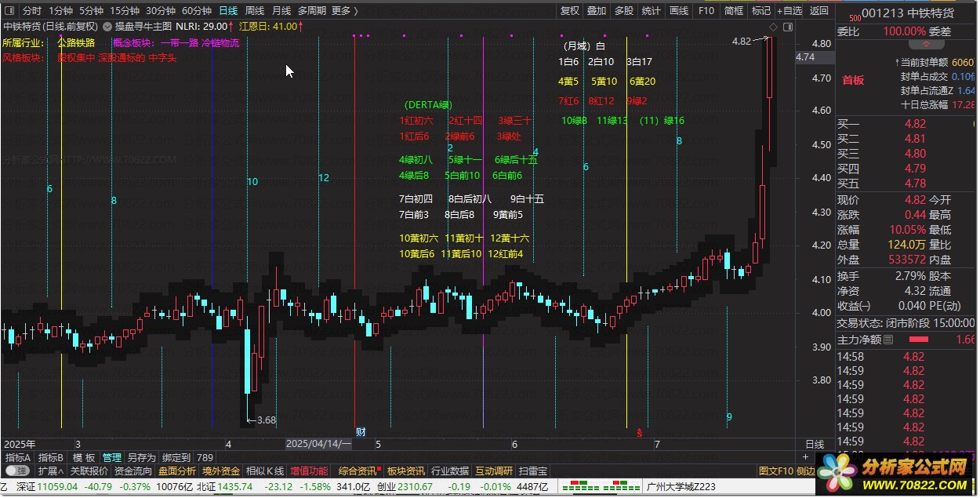
Task: Open the 板块资讯 tab
Action: tap(406, 471)
